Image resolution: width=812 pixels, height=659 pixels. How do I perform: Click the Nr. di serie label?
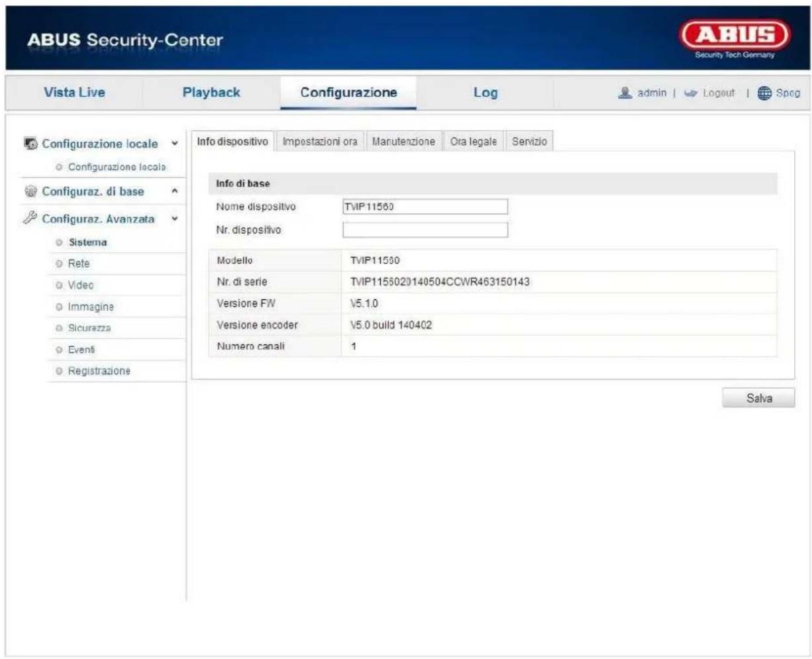[242, 281]
